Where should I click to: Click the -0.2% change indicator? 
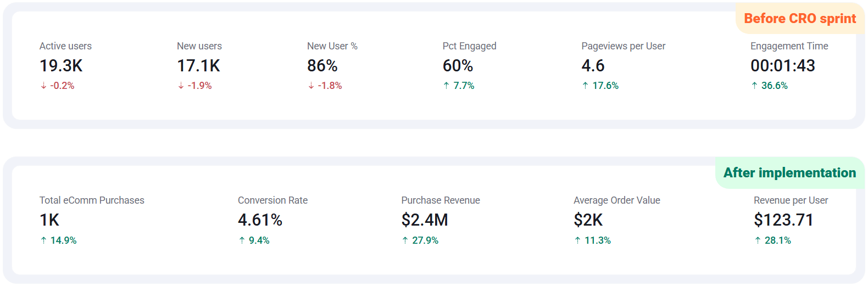(62, 86)
